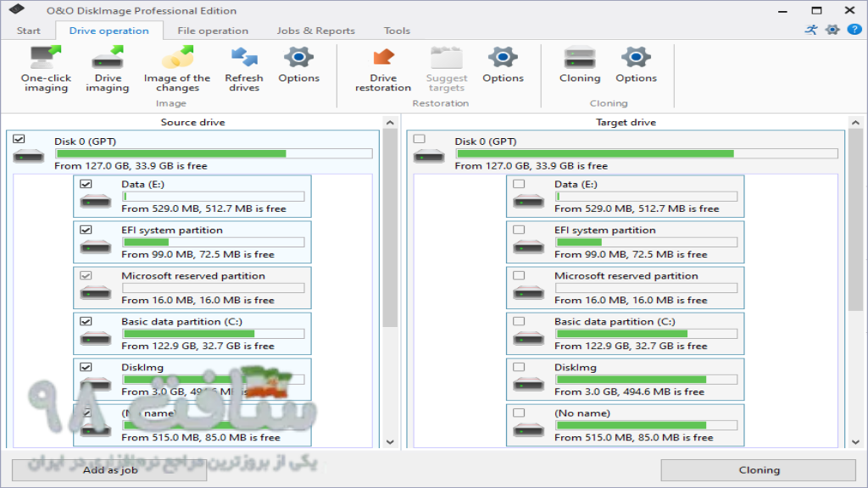Click target panel scroll up arrow
The width and height of the screenshot is (868, 488).
point(856,123)
